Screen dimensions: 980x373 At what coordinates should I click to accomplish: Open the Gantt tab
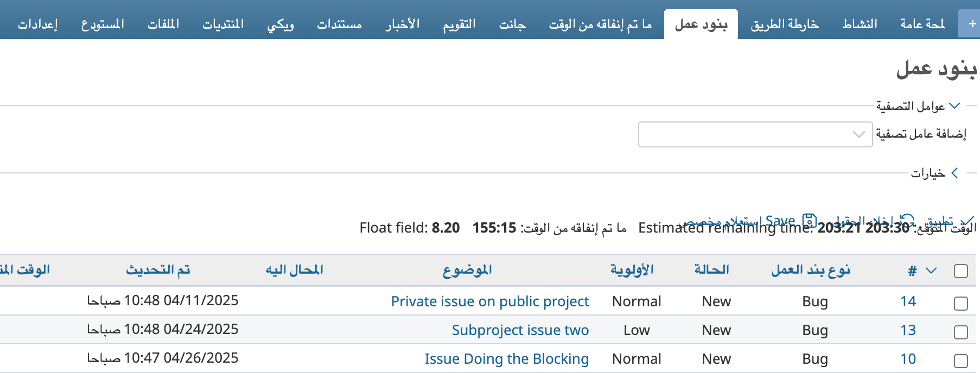512,24
